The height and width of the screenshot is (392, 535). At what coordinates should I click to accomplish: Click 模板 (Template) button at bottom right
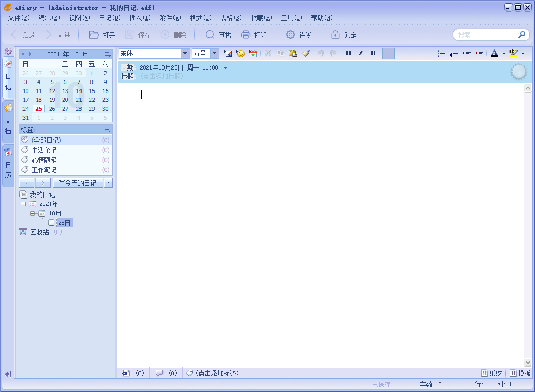pos(520,373)
